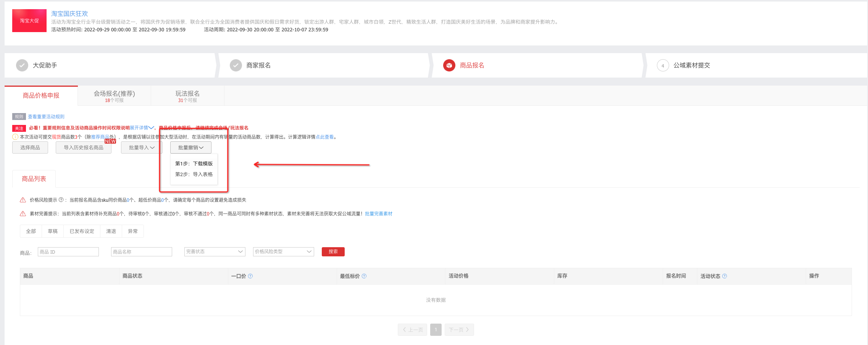Filter list by 清退

coord(111,231)
